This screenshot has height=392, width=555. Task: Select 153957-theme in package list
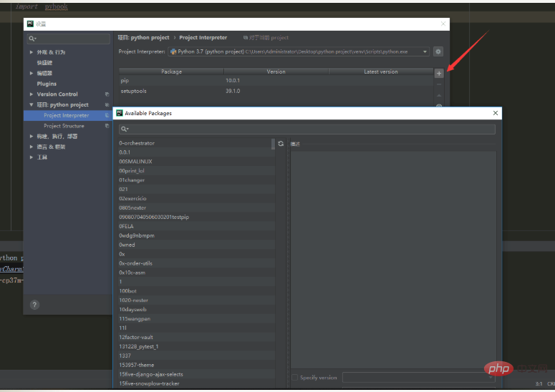pyautogui.click(x=196, y=365)
